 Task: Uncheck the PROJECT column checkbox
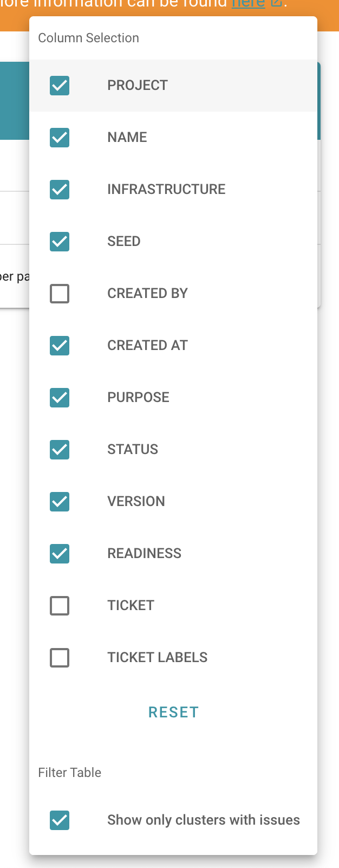60,86
